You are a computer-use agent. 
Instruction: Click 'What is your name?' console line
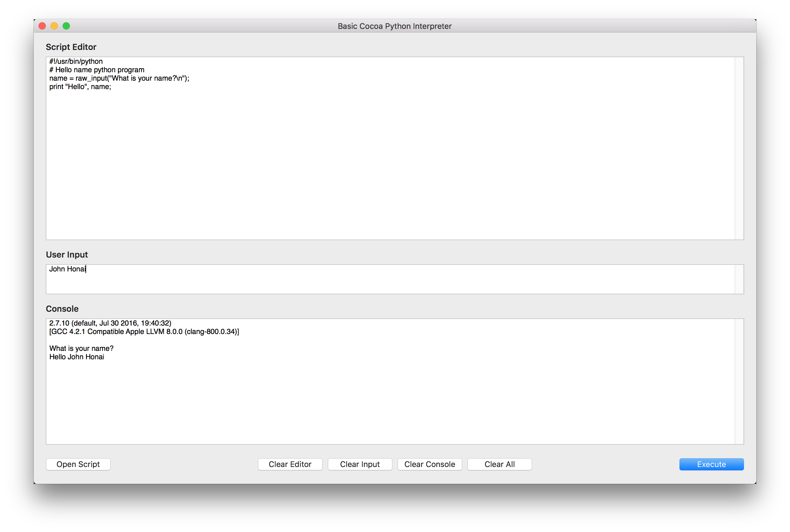[x=82, y=348]
